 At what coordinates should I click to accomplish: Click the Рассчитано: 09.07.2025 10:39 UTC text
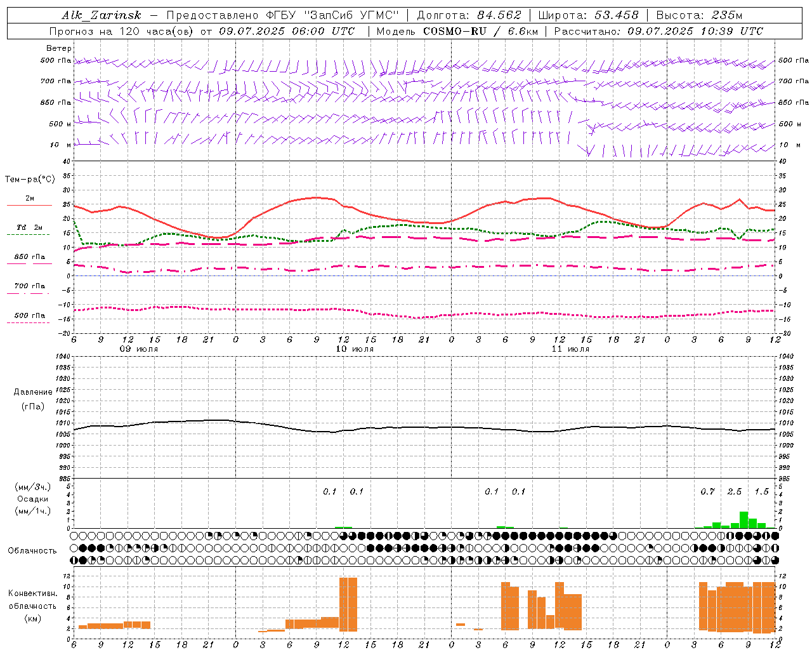coord(658,31)
